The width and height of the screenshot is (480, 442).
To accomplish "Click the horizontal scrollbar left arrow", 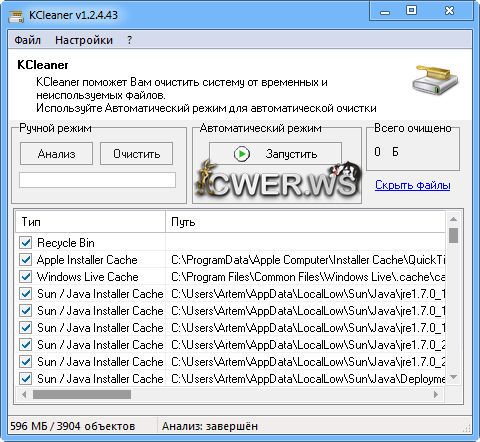I will point(24,395).
